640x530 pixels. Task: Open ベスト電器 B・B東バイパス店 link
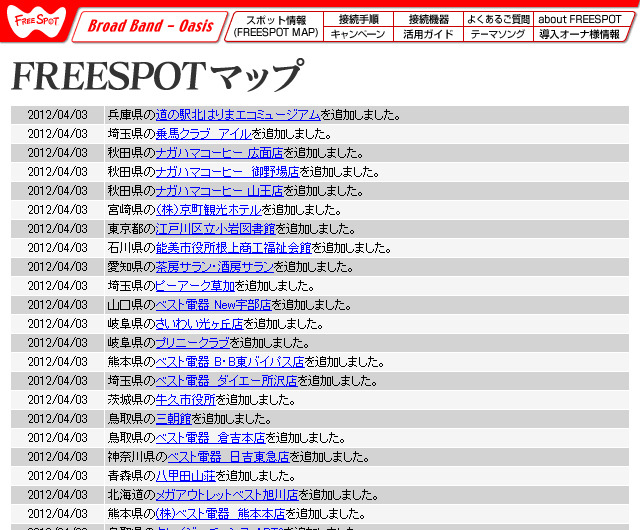230,362
